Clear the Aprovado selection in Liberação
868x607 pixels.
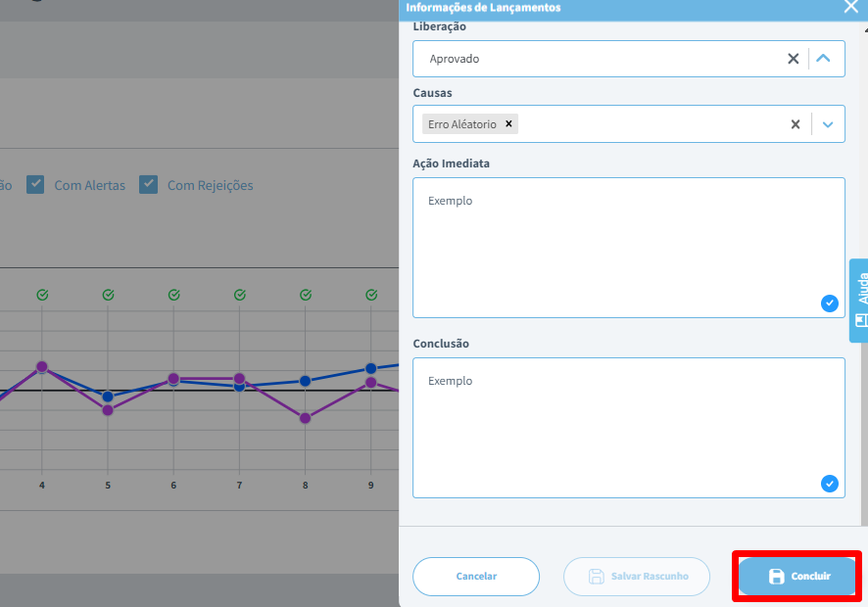794,59
